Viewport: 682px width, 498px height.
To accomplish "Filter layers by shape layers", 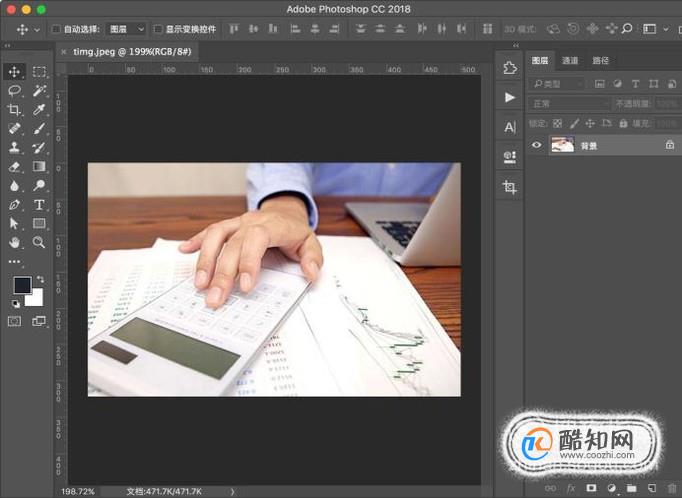I will click(653, 84).
